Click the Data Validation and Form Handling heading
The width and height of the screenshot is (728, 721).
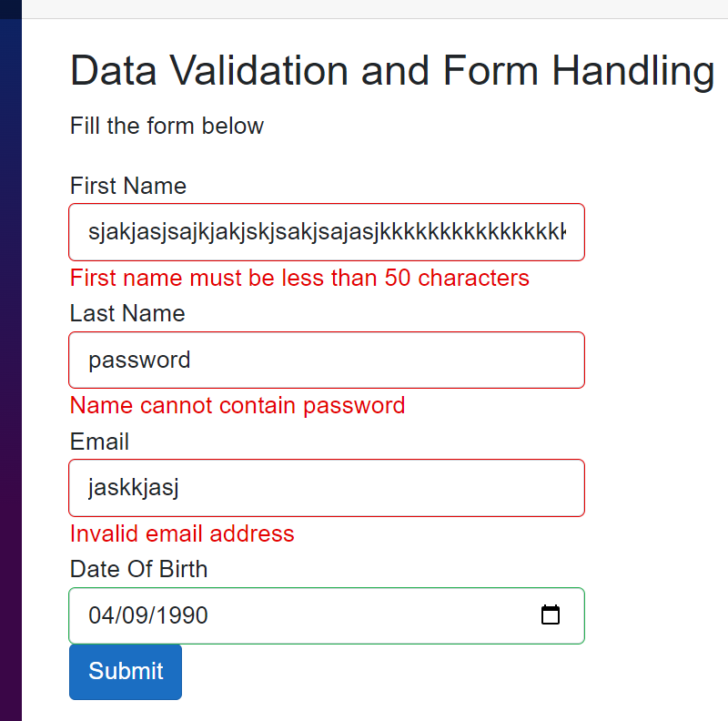[392, 71]
